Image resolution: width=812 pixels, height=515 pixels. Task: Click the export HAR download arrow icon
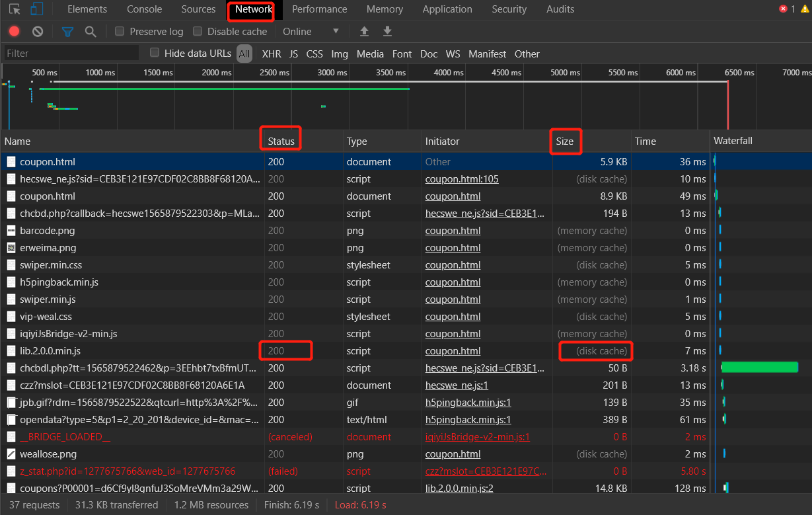[x=387, y=31]
